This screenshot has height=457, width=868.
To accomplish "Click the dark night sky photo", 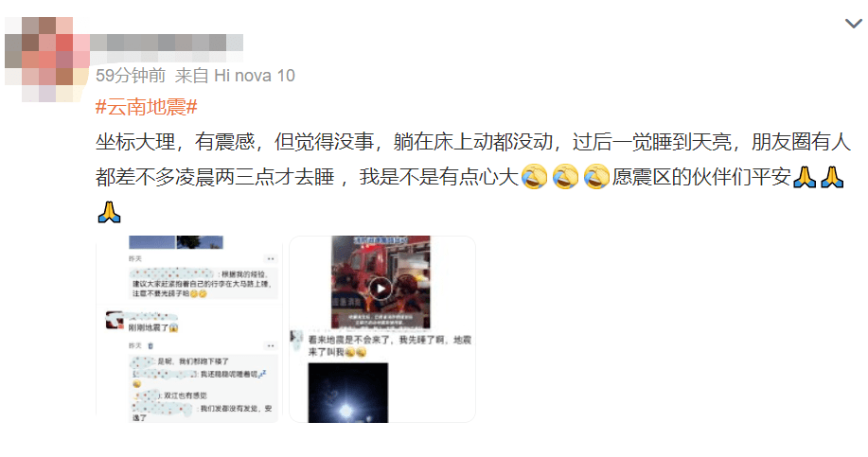I will 348,393.
